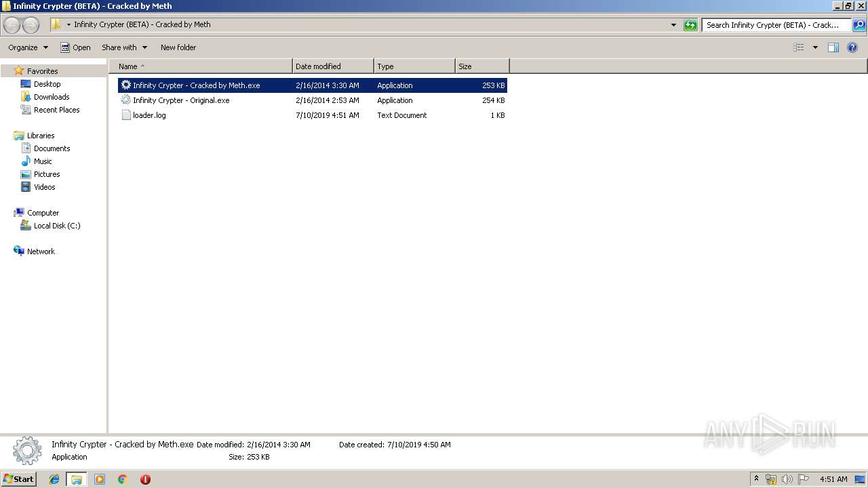Click the New folder button
The width and height of the screenshot is (868, 488).
point(178,47)
